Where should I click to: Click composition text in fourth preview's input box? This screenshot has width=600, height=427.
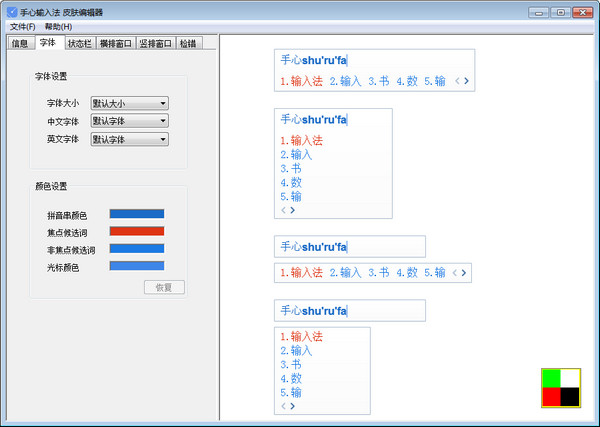click(x=313, y=311)
